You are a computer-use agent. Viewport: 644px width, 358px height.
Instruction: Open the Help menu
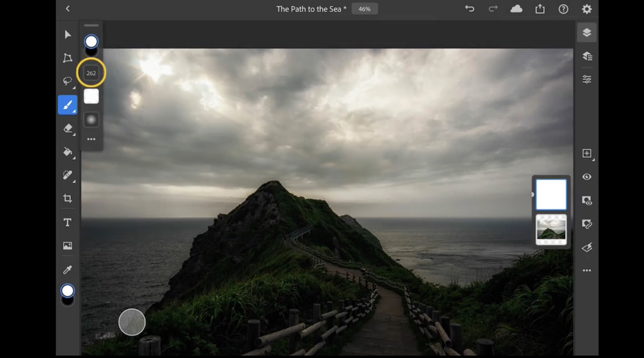563,9
